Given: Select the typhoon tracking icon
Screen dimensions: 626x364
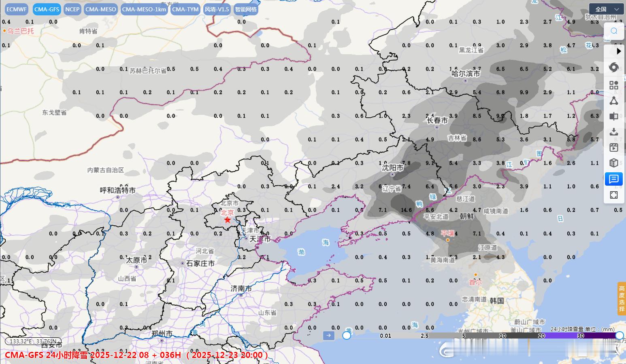Looking at the screenshot, I should pos(614,67).
